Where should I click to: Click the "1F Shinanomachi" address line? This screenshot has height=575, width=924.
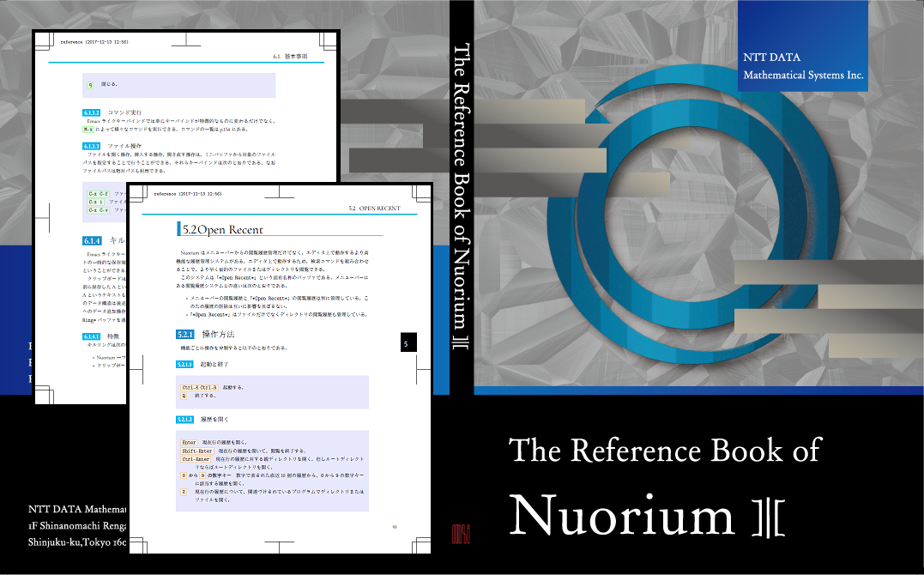(x=77, y=525)
